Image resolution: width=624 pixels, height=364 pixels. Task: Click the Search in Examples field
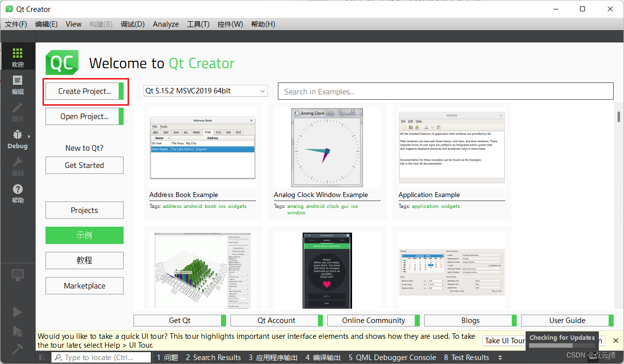(446, 91)
